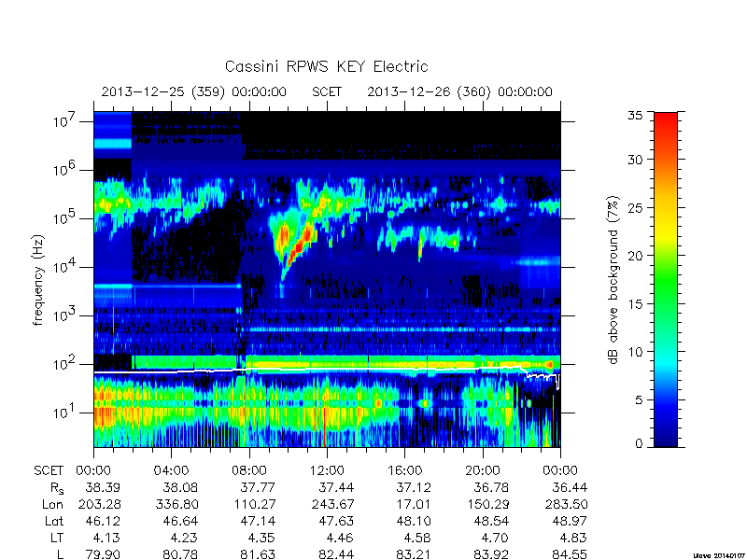Viewport: 747px width, 560px height.
Task: Click the 10^3 frequency axis label
Action: click(63, 315)
